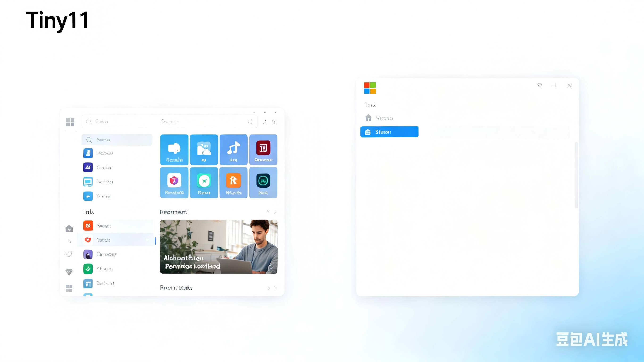The height and width of the screenshot is (362, 644).
Task: Open the dark red square app tile
Action: click(x=263, y=150)
